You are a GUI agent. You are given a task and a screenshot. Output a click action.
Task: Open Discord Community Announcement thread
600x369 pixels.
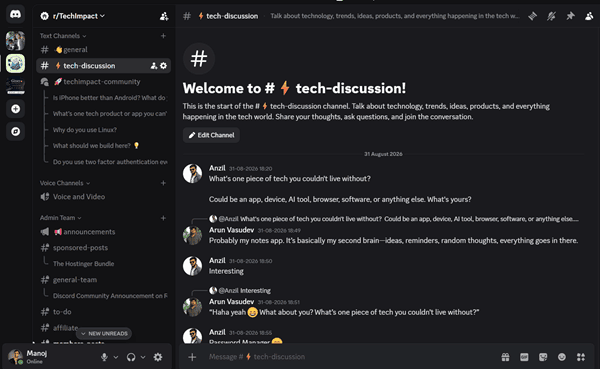point(109,296)
